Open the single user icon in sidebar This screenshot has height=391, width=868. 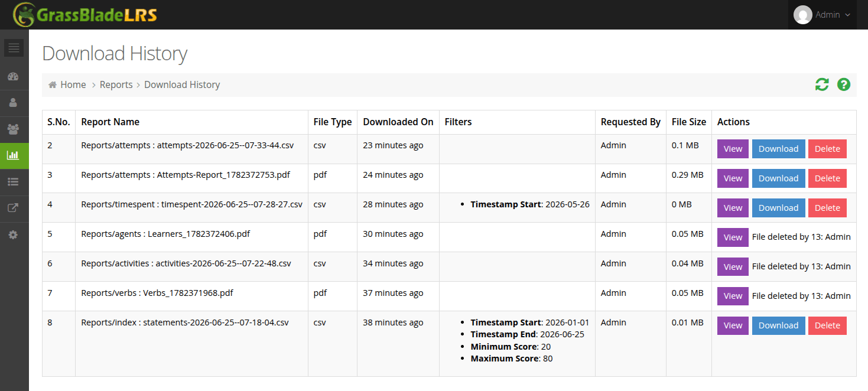click(x=14, y=103)
